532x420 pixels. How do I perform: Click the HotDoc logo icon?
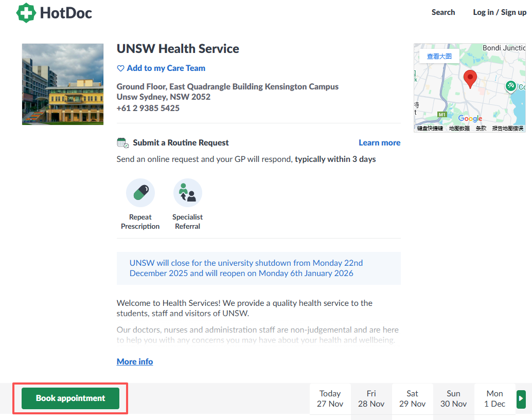tap(26, 13)
